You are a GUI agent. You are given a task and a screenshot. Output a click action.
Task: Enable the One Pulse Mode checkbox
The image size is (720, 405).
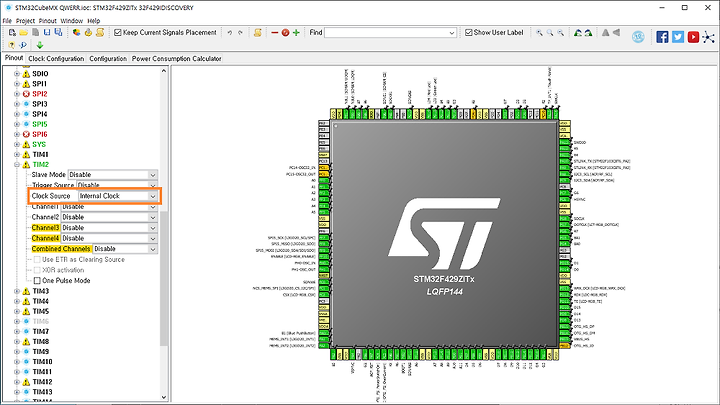[x=37, y=281]
